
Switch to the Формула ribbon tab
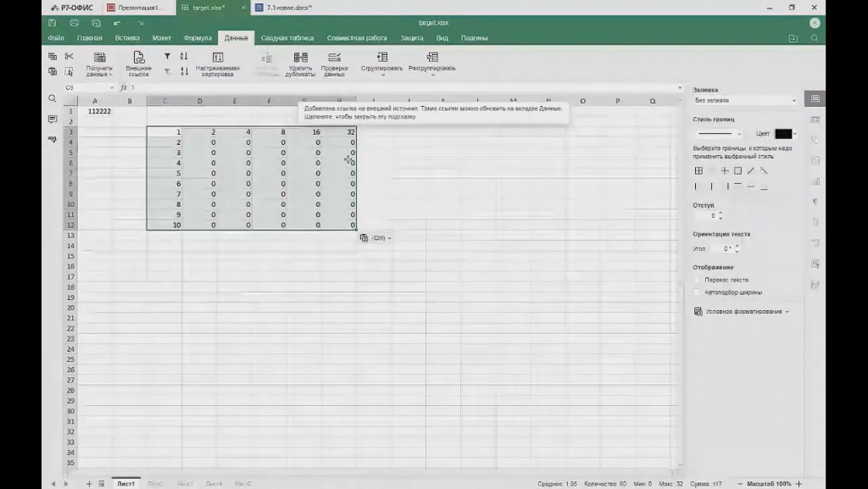tap(198, 38)
